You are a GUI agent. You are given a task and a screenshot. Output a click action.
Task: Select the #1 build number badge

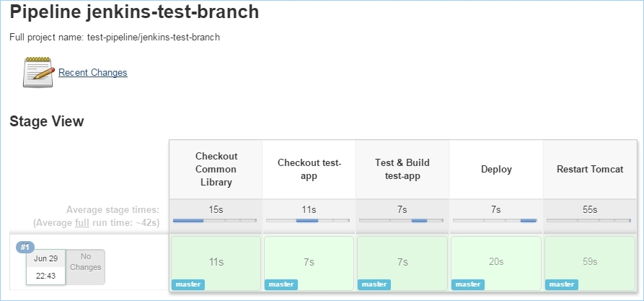[x=25, y=247]
